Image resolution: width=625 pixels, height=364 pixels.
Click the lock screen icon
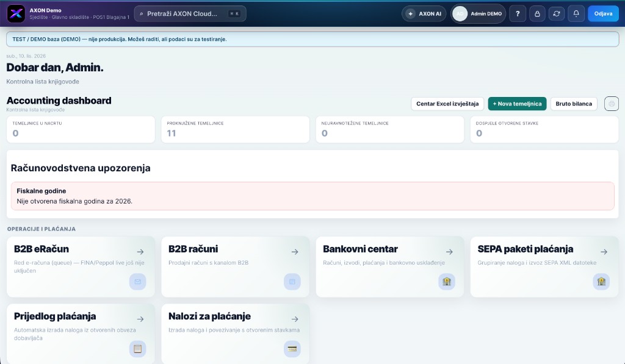pyautogui.click(x=537, y=13)
